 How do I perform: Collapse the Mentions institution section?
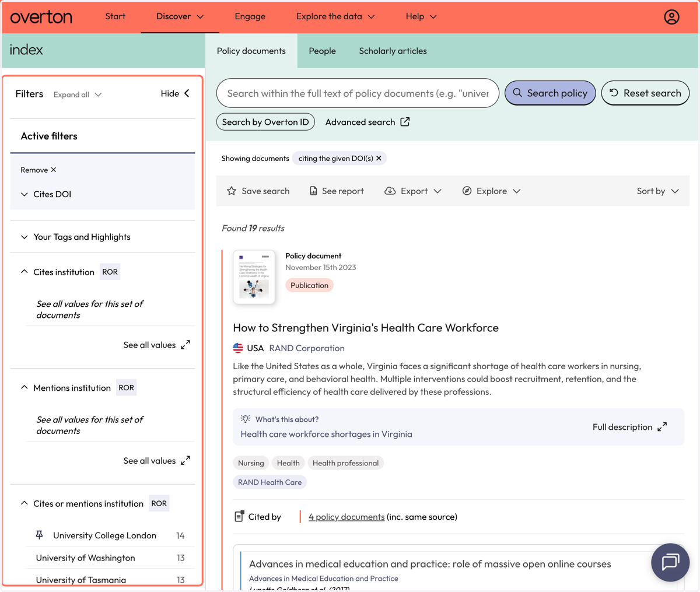click(24, 388)
